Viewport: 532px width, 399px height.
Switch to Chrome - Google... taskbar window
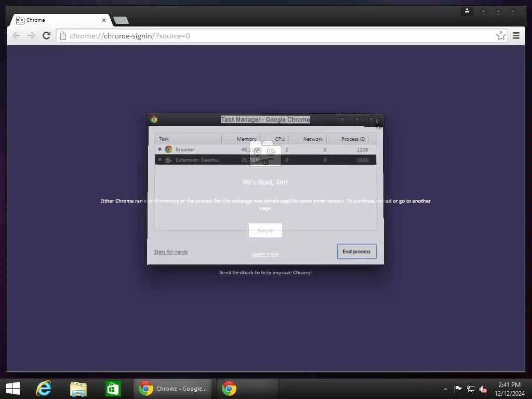coord(172,389)
